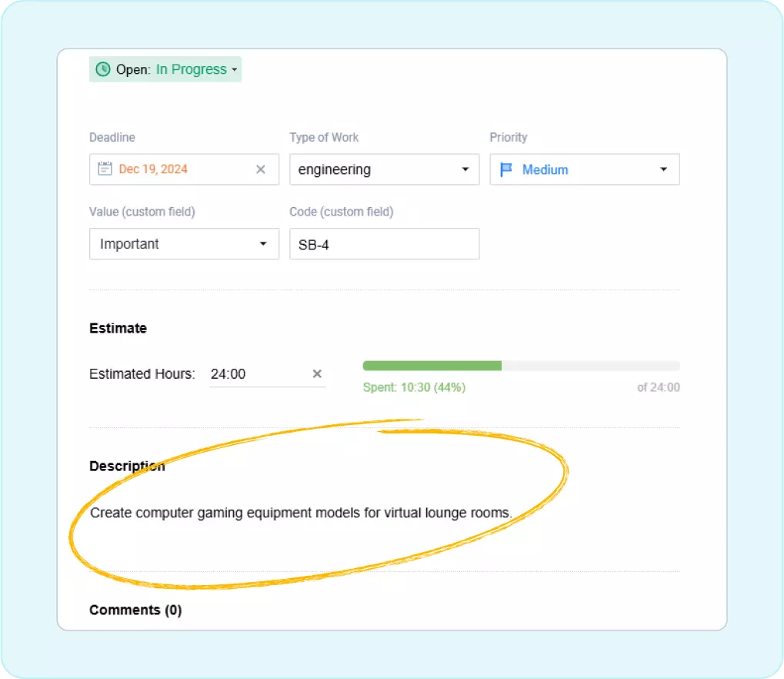
Task: Clear Estimated Hours using the X icon
Action: [316, 373]
